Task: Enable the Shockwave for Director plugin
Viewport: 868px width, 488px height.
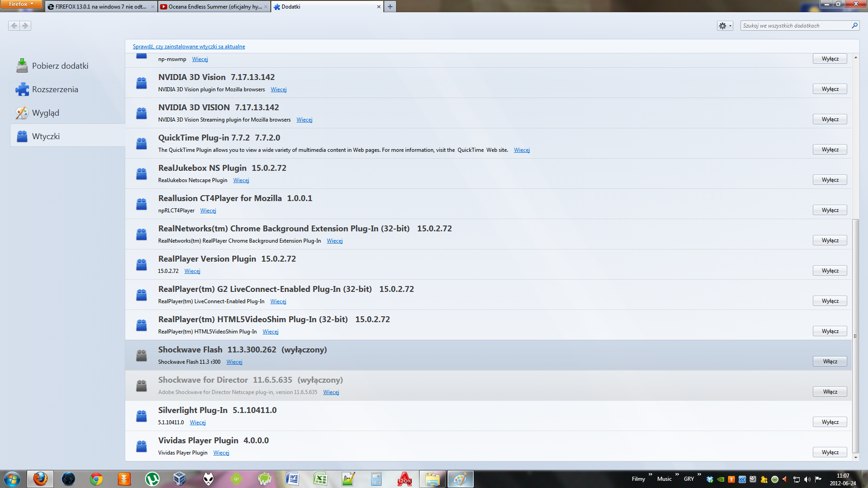Action: [x=830, y=391]
